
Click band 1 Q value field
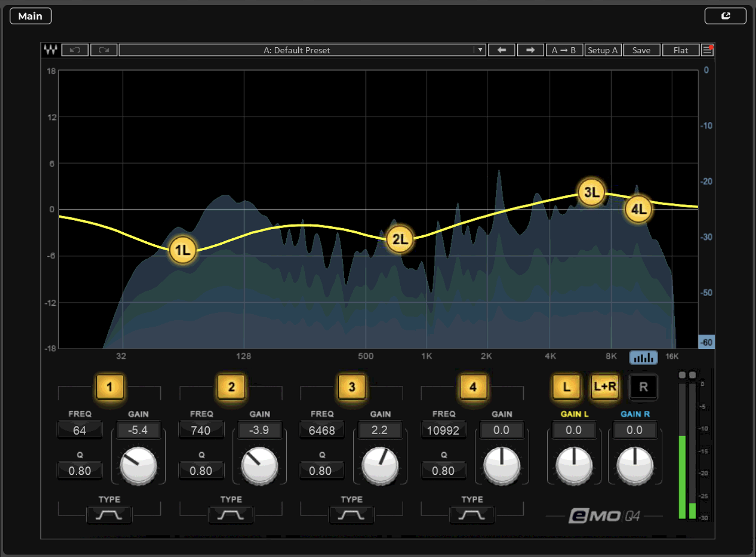[x=80, y=471]
